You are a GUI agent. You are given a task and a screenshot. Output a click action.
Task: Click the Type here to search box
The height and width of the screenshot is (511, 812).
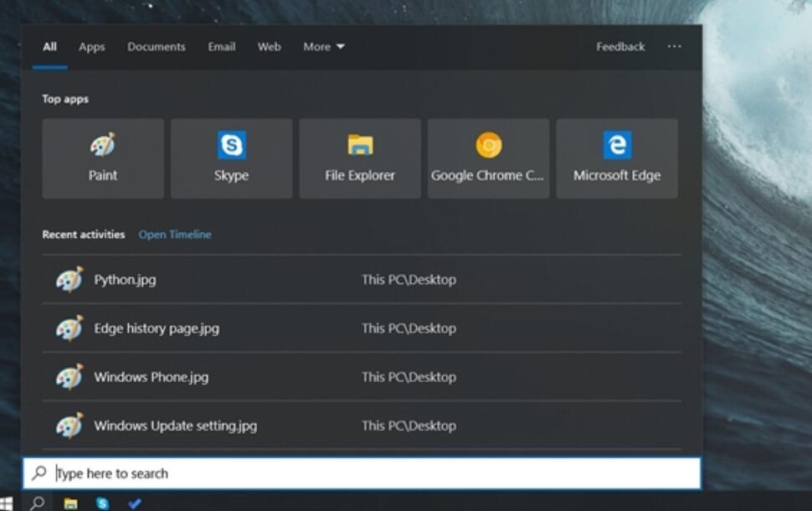point(368,473)
